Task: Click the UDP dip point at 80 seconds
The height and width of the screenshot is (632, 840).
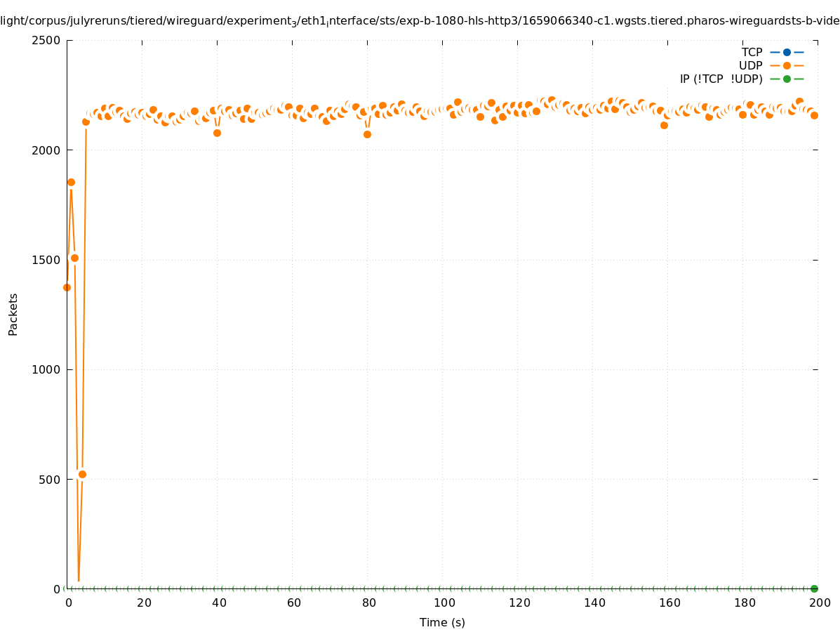Action: (367, 134)
